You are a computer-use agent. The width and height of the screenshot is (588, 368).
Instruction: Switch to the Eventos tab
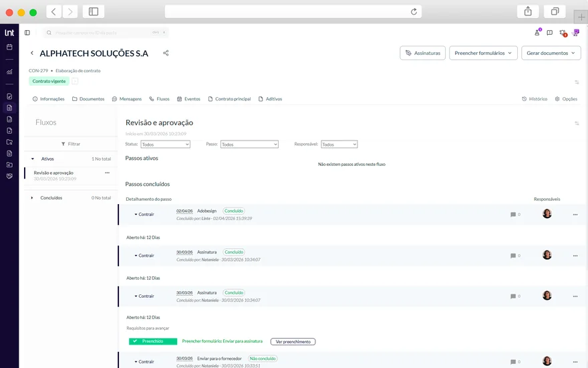[x=188, y=99]
